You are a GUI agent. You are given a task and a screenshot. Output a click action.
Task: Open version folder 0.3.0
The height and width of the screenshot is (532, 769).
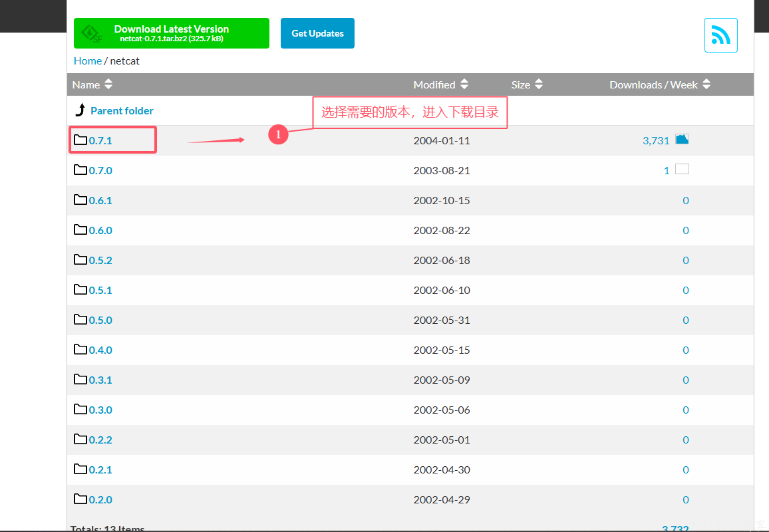100,410
